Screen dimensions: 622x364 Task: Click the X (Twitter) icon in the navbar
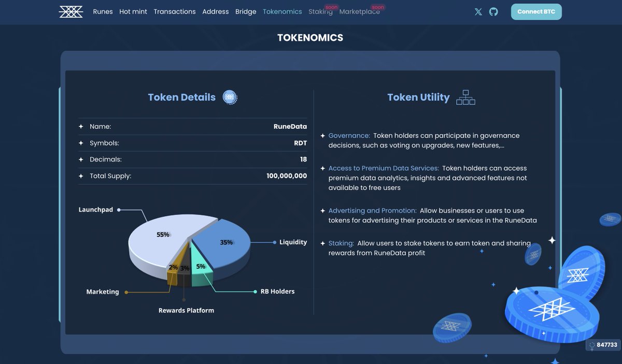tap(478, 11)
